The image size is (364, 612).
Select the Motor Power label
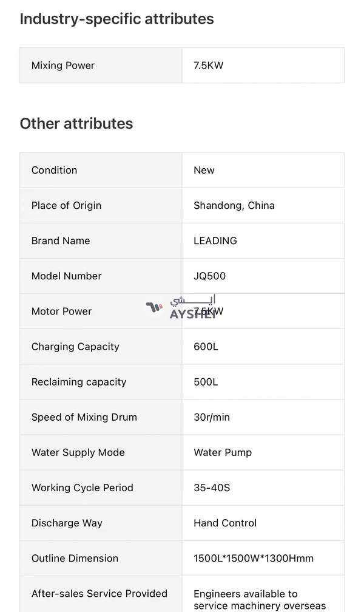[x=62, y=311]
